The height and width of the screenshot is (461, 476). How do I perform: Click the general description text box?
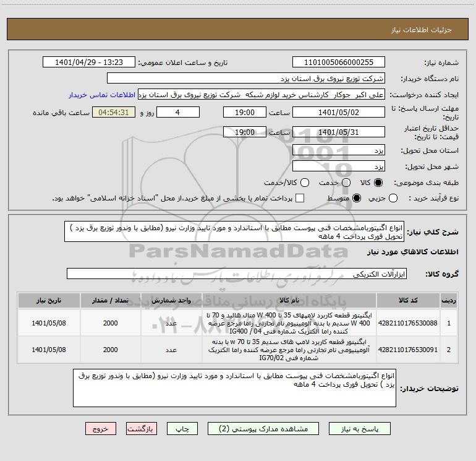(x=234, y=231)
